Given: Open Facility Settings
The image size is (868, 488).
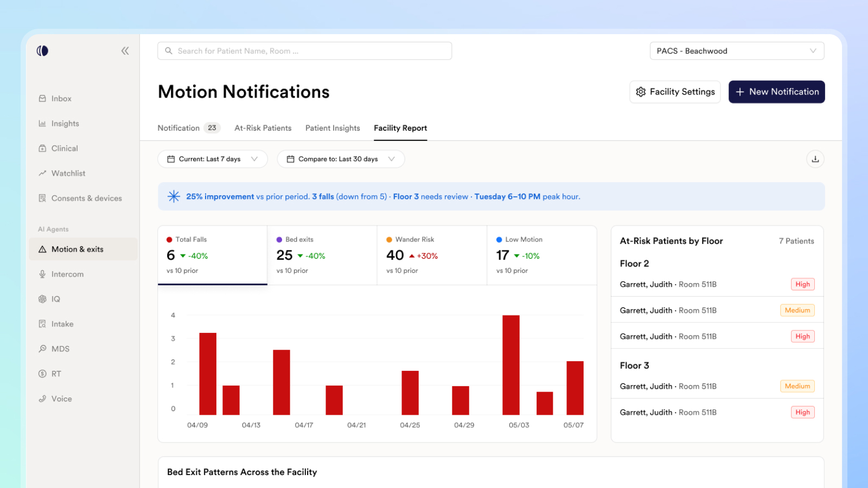Looking at the screenshot, I should (x=675, y=92).
